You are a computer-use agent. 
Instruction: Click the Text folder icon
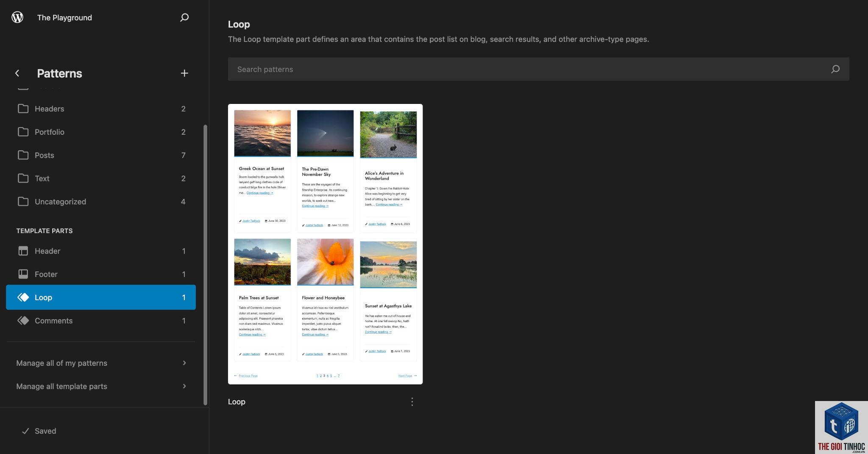23,178
